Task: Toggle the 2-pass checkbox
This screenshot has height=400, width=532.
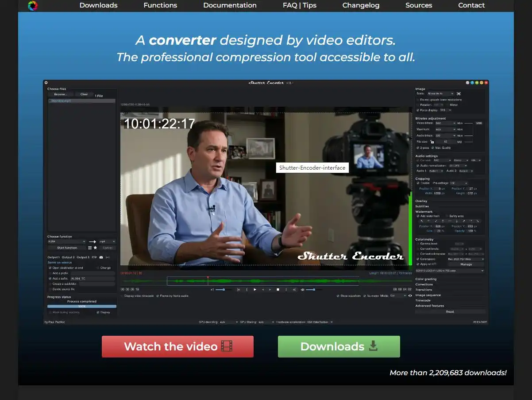Action: [x=418, y=148]
